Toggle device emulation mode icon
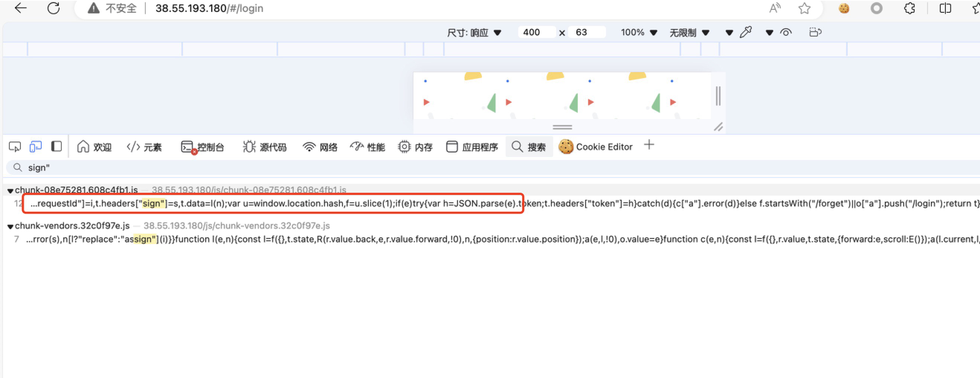The height and width of the screenshot is (378, 980). pos(35,147)
